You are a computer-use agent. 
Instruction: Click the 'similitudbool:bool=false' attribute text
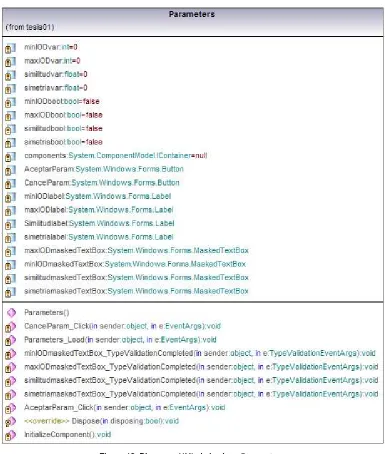[x=63, y=128]
